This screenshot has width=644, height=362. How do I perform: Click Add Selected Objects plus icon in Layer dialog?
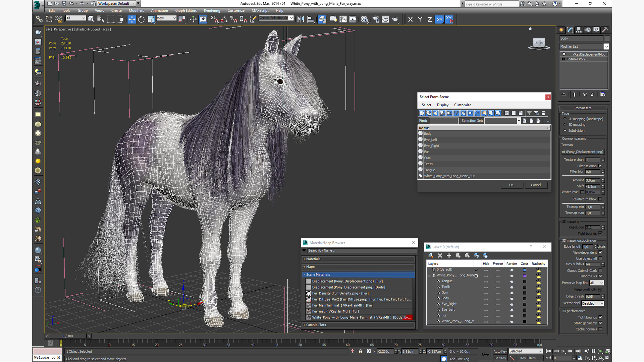pyautogui.click(x=449, y=255)
